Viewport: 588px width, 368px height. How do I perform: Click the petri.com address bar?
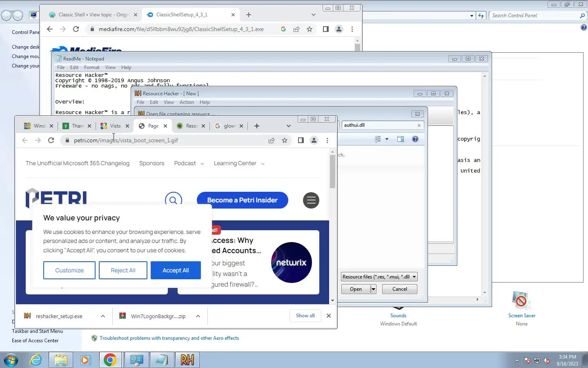163,140
